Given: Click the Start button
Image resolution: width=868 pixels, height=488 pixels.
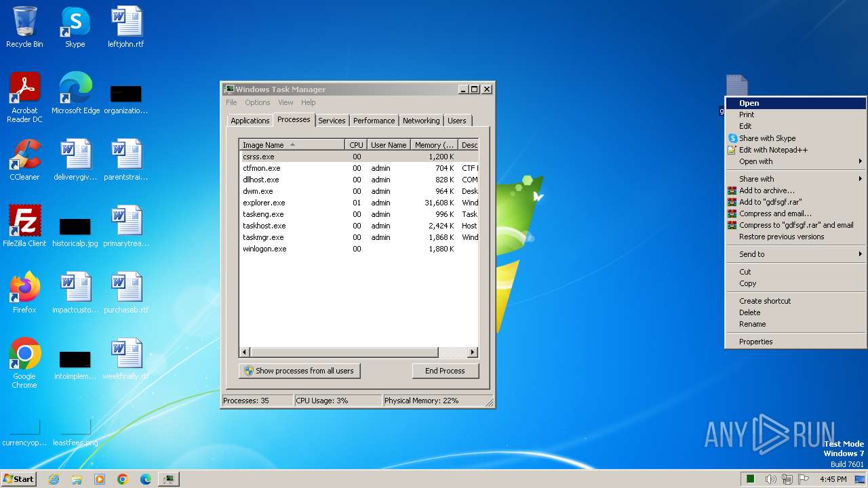Looking at the screenshot, I should pos(18,479).
